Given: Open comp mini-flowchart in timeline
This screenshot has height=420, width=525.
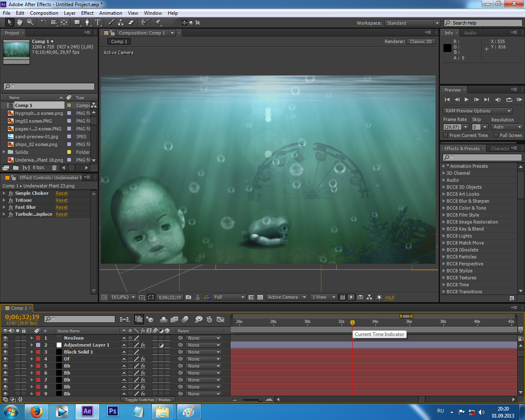Looking at the screenshot, I should (125, 319).
